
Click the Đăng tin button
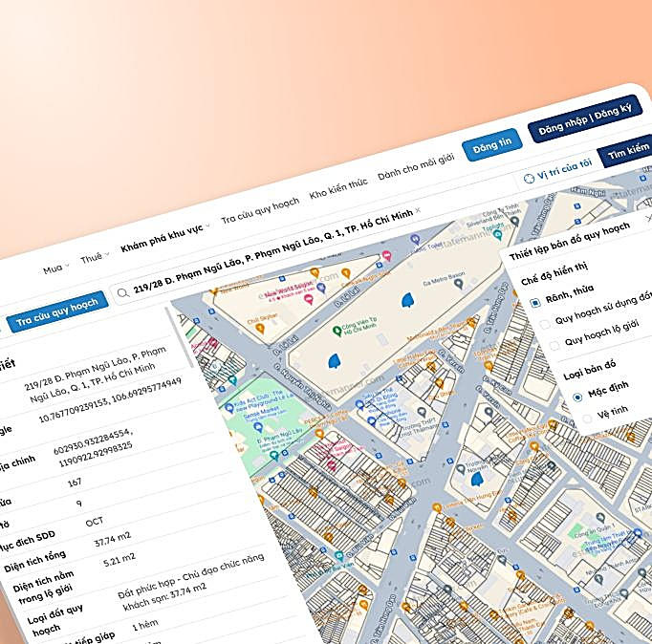pos(492,144)
